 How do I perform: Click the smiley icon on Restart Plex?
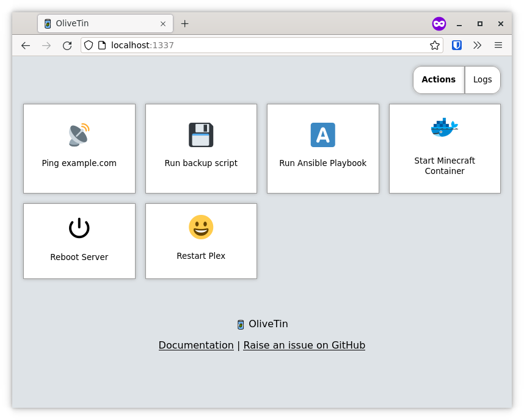tap(201, 226)
